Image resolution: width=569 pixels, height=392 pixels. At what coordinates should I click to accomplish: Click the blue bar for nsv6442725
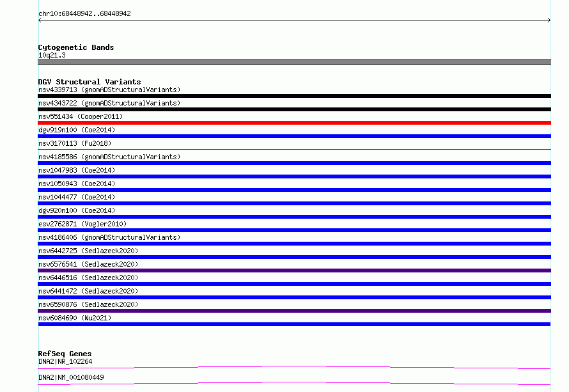[294, 257]
